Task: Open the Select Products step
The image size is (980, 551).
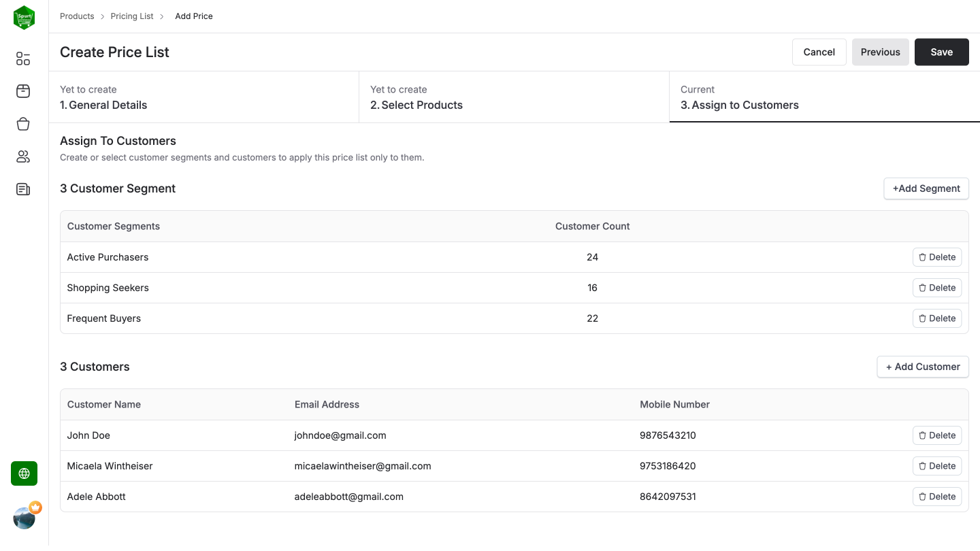Action: [x=416, y=105]
